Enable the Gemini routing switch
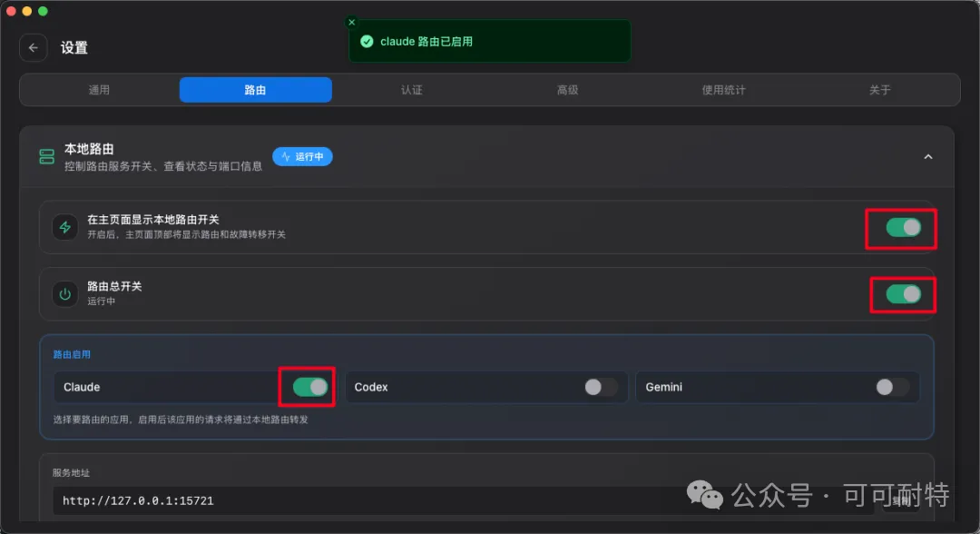The image size is (980, 534). pyautogui.click(x=893, y=387)
